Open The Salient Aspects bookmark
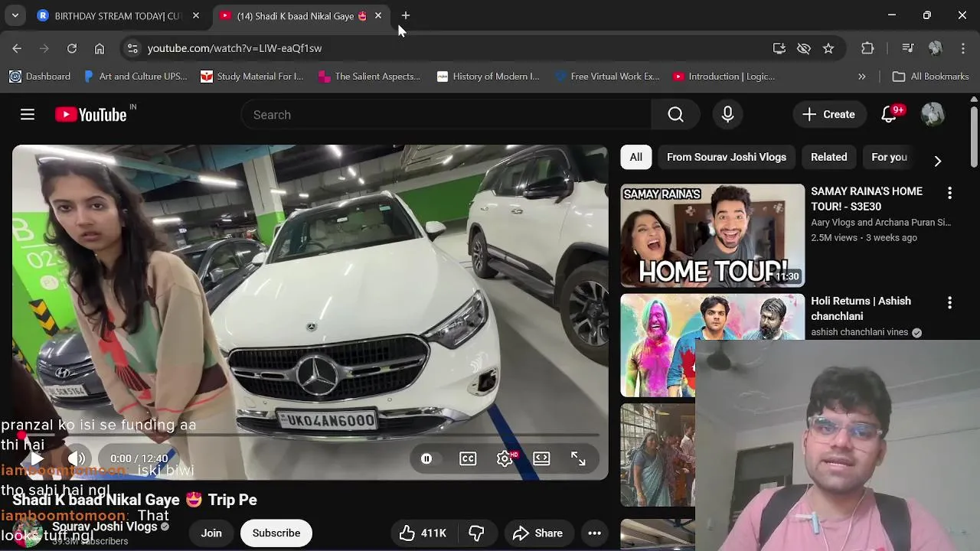 click(369, 77)
